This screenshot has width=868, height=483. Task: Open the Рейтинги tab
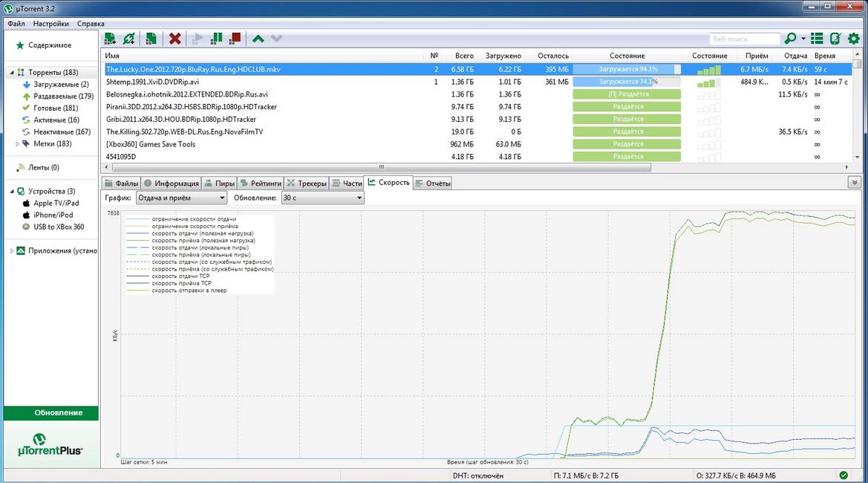261,184
